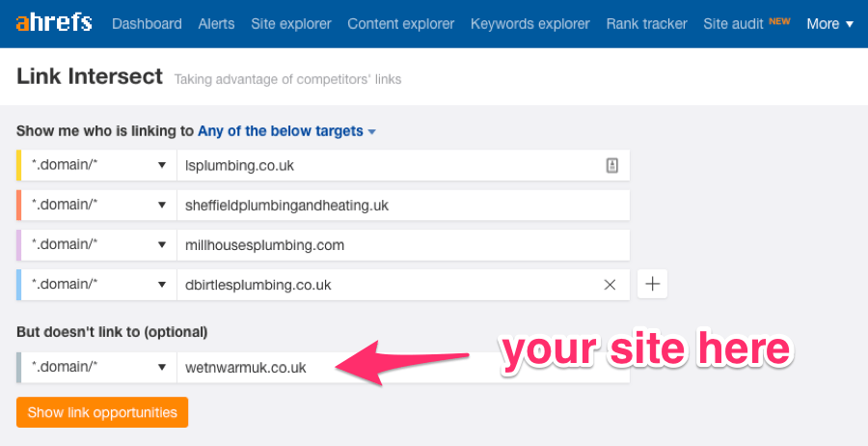Viewport: 868px width, 446px height.
Task: Go to Alerts in navigation
Action: pyautogui.click(x=216, y=23)
